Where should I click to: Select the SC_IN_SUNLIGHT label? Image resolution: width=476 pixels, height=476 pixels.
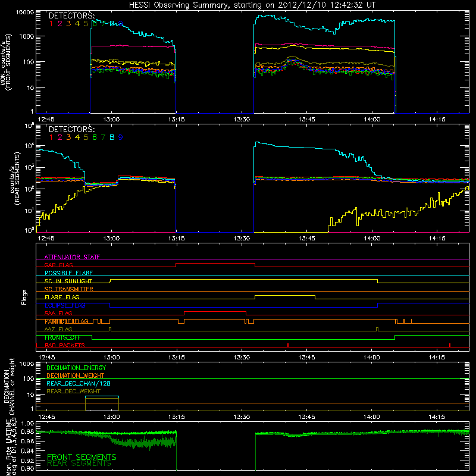point(68,281)
